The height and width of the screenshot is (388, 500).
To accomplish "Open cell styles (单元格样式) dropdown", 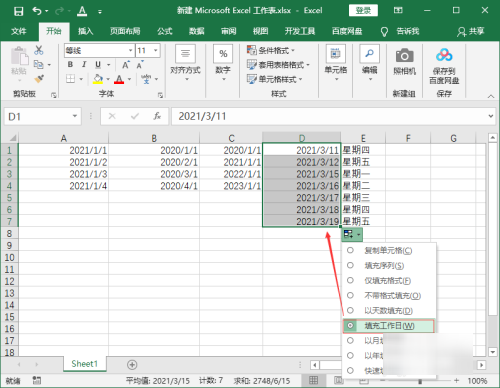I will pyautogui.click(x=275, y=79).
